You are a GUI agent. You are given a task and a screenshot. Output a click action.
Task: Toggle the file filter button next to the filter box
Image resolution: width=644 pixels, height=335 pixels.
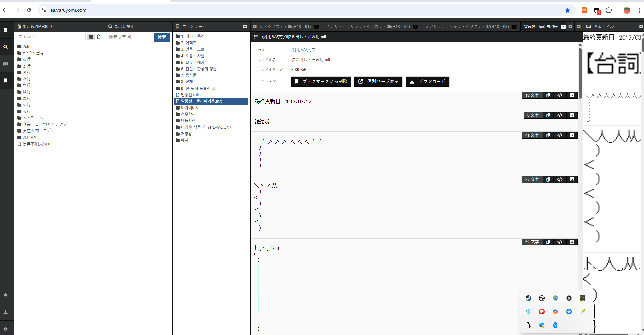(x=99, y=37)
